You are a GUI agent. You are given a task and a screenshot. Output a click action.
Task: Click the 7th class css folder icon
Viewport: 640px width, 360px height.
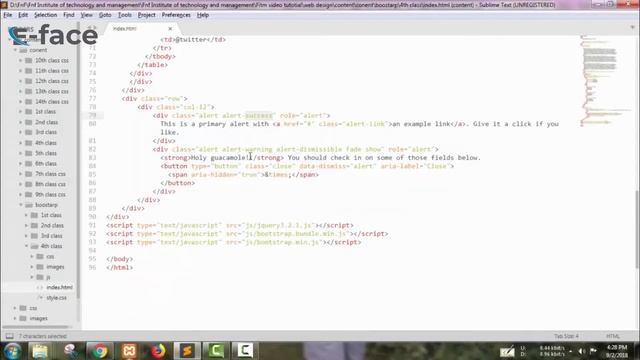pos(29,174)
